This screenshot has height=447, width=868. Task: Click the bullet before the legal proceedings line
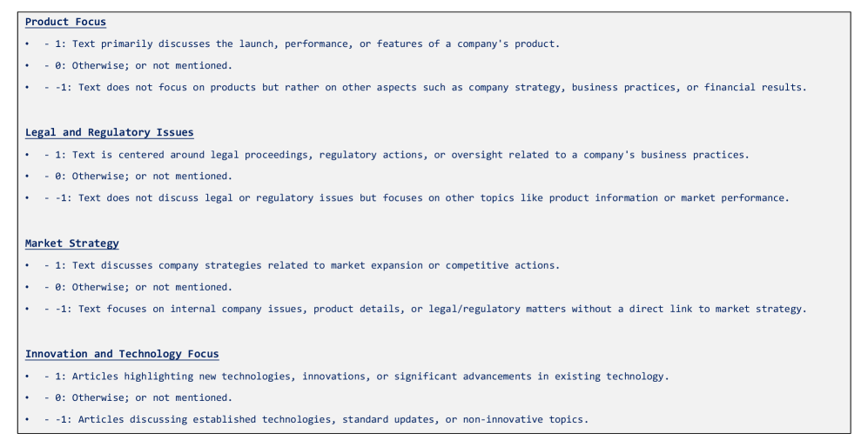coord(27,155)
